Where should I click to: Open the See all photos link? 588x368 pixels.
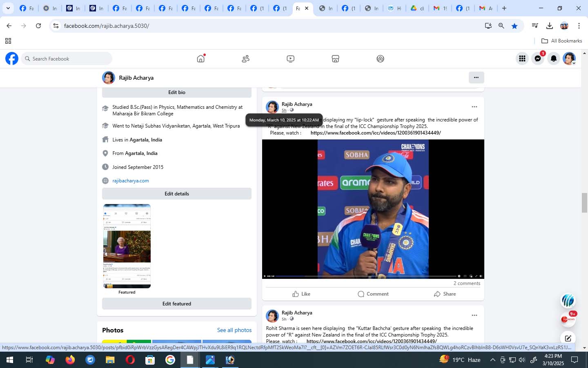pyautogui.click(x=234, y=330)
